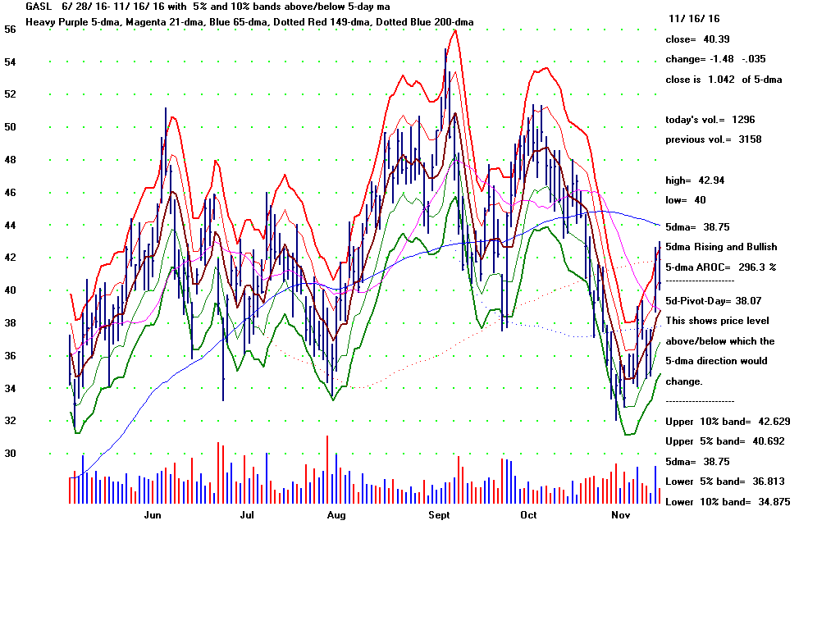Select Lower 5% band= 36.813 text
The image size is (840, 630).
[x=728, y=482]
